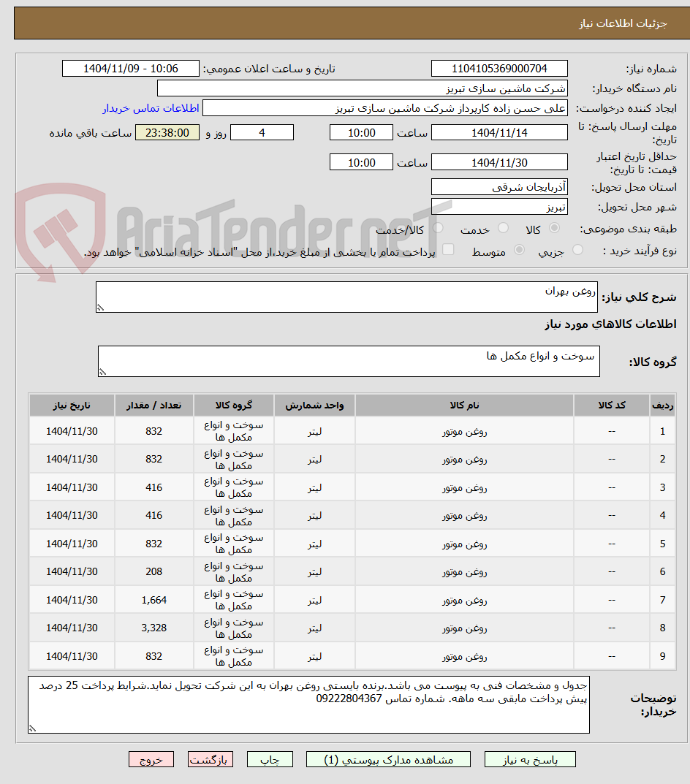Open مشاهده مدارک پیوستی (1) button
Screen dimensions: 690x784
[x=388, y=759]
